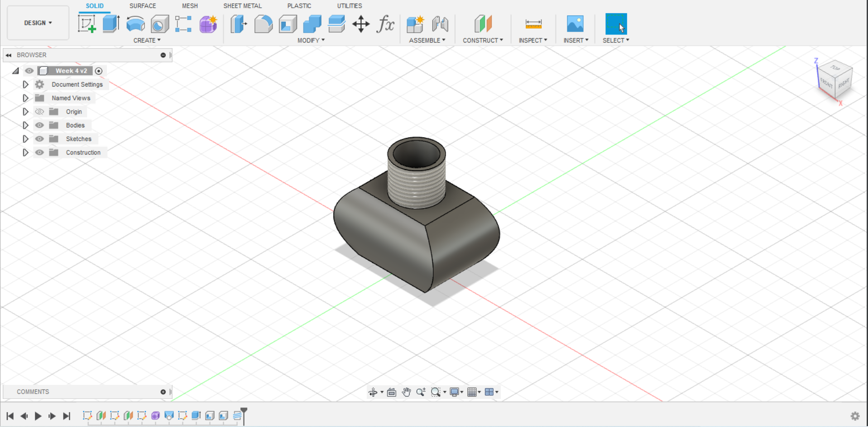The image size is (868, 427).
Task: Open the ASSEMBLE menu
Action: 427,40
